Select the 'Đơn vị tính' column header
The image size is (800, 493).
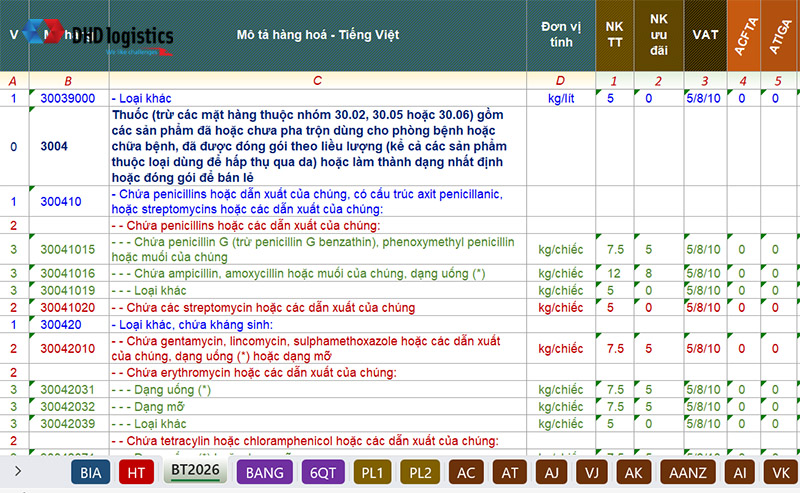(x=561, y=35)
